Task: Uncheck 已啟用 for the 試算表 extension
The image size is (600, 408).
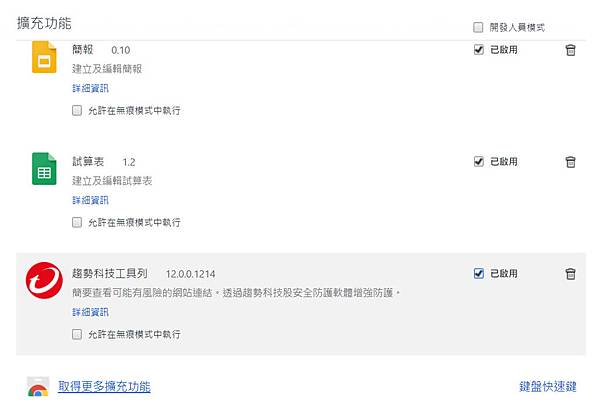Action: [479, 161]
